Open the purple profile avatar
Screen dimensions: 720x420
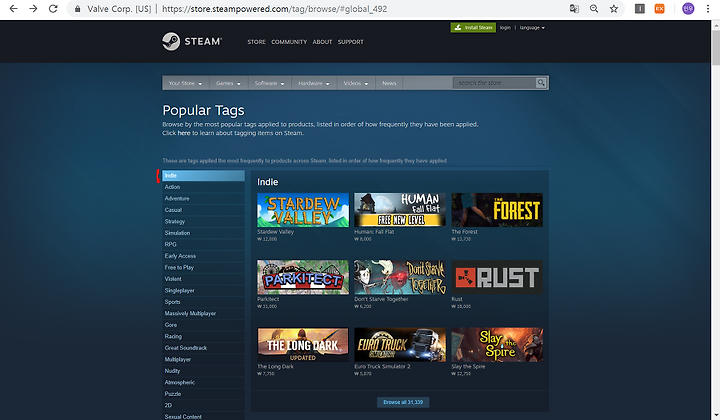pos(688,9)
